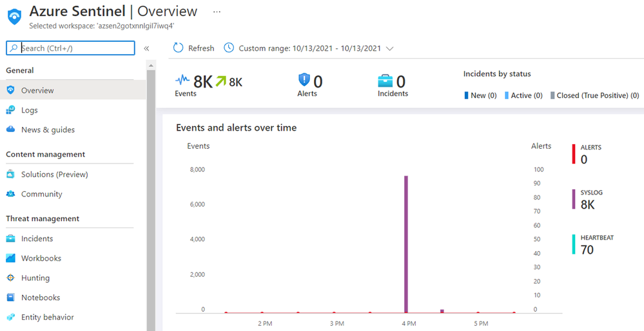Click the 'Incidents by status' heading
The height and width of the screenshot is (331, 644).
497,74
